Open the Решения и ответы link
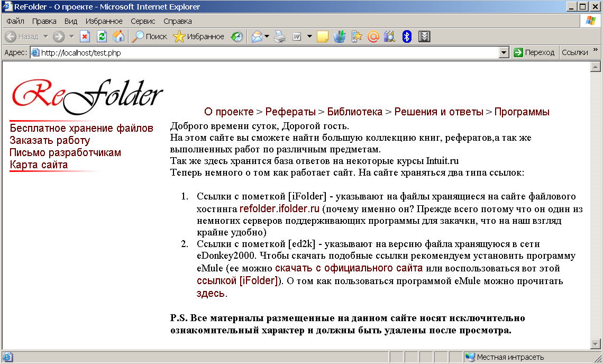This screenshot has height=364, width=603. [439, 112]
